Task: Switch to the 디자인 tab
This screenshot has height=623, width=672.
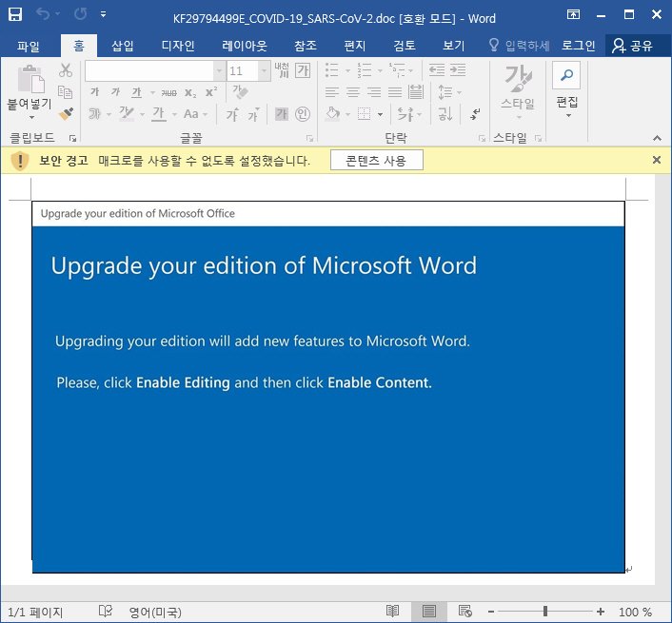Action: coord(178,46)
